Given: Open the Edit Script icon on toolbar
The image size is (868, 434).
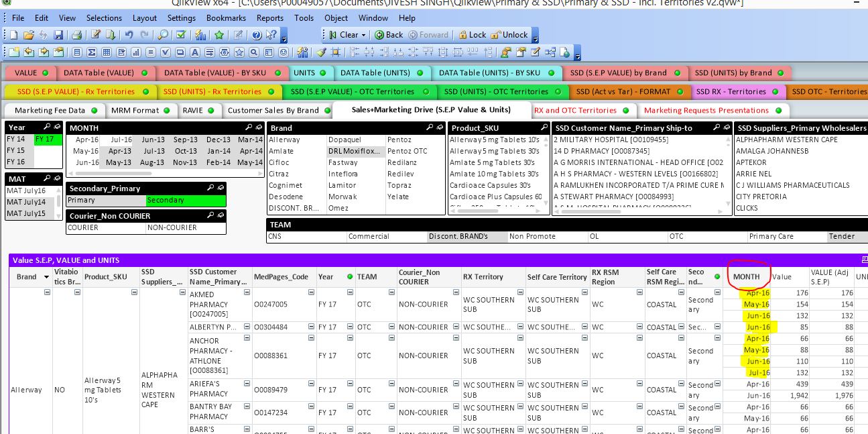Looking at the screenshot, I should [x=97, y=35].
